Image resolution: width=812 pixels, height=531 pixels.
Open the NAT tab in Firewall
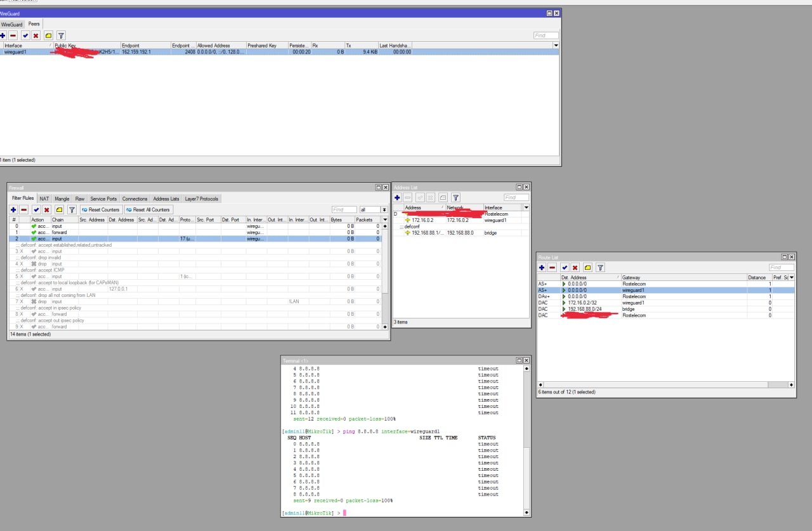[44, 199]
